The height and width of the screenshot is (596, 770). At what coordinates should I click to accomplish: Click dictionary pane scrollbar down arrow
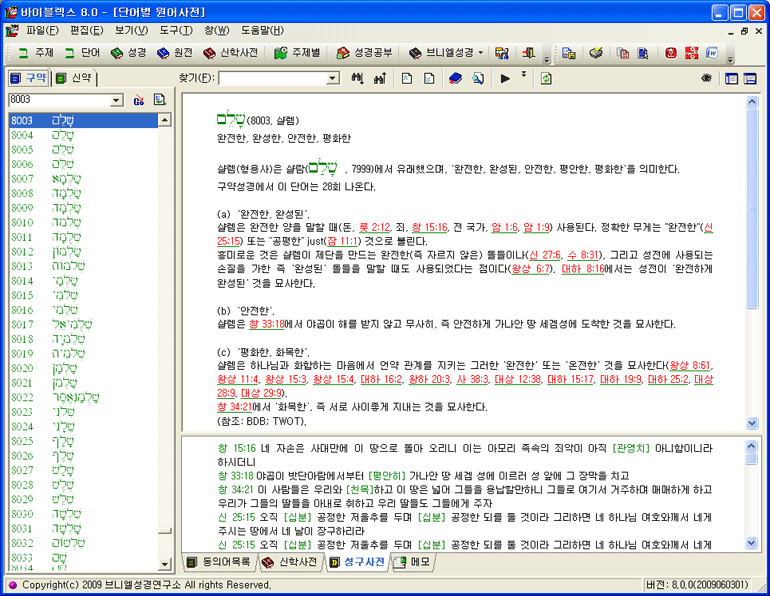(x=752, y=423)
